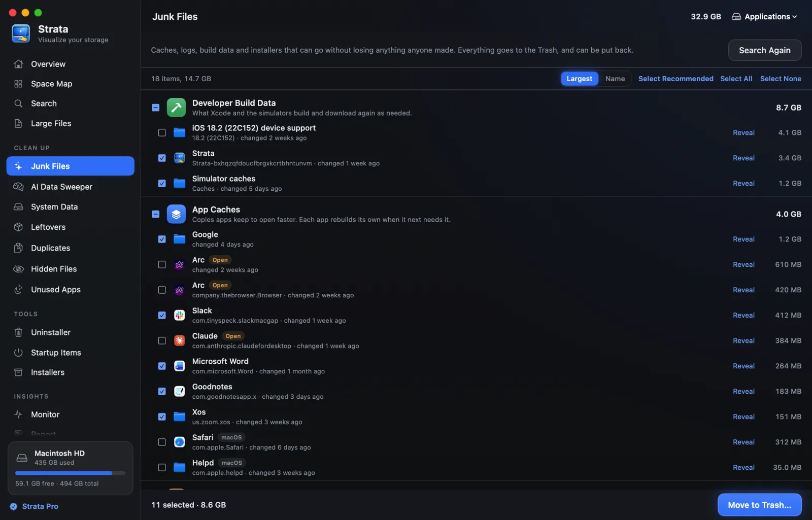812x520 pixels.
Task: Click the Macintosh HD drive icon
Action: click(22, 458)
